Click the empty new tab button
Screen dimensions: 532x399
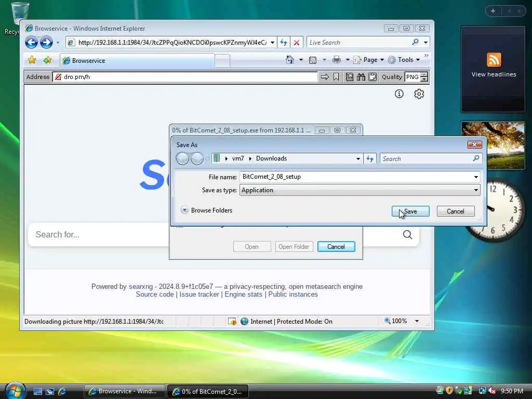[x=222, y=61]
